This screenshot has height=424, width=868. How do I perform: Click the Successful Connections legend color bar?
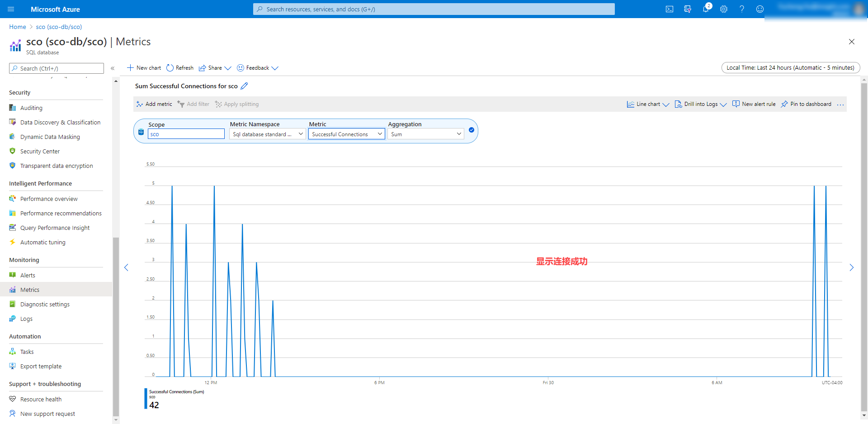click(146, 399)
